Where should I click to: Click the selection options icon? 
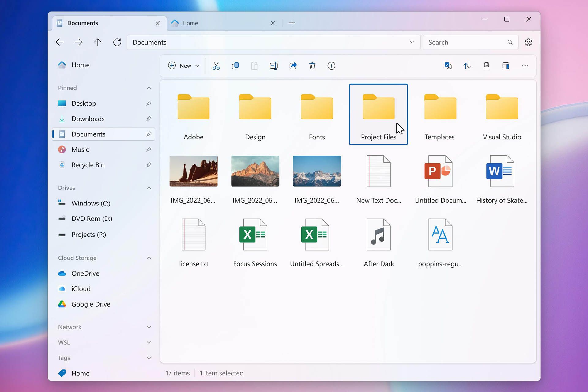pyautogui.click(x=448, y=66)
